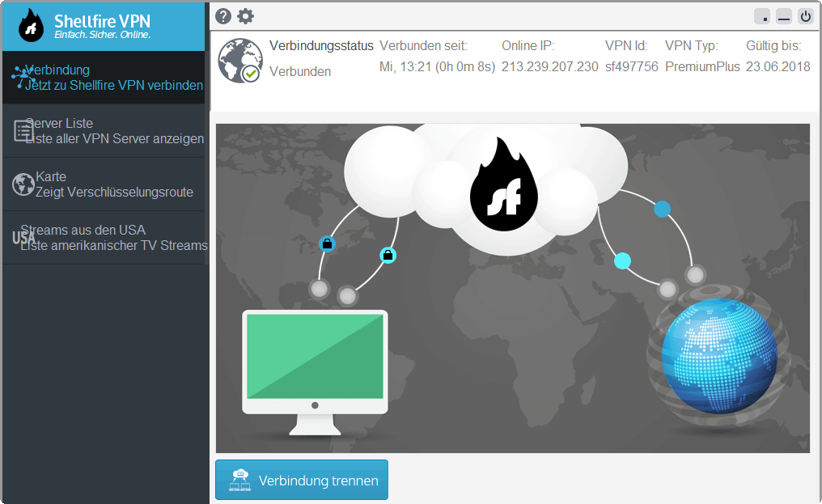Image resolution: width=822 pixels, height=504 pixels.
Task: Open the help question mark icon
Action: pyautogui.click(x=223, y=16)
